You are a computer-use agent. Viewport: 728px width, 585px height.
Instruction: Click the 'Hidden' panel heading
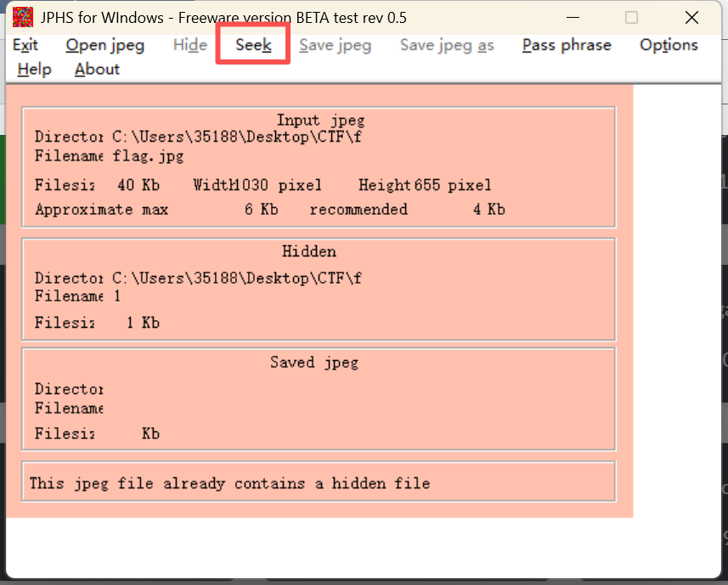[309, 251]
